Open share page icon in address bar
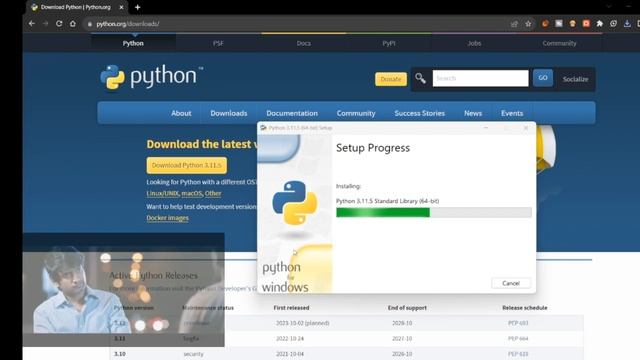This screenshot has width=640, height=360. click(514, 24)
